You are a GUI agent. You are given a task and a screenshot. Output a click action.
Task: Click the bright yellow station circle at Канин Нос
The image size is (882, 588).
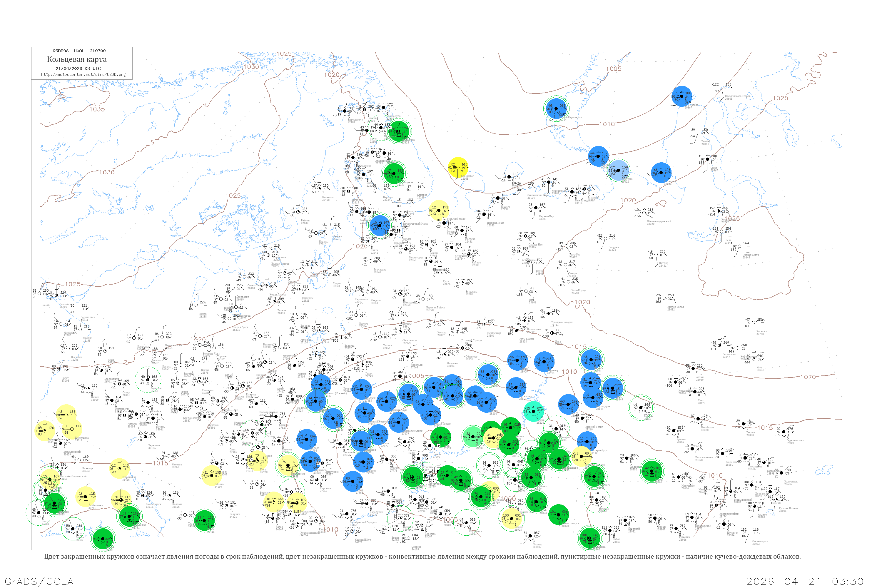pyautogui.click(x=458, y=167)
